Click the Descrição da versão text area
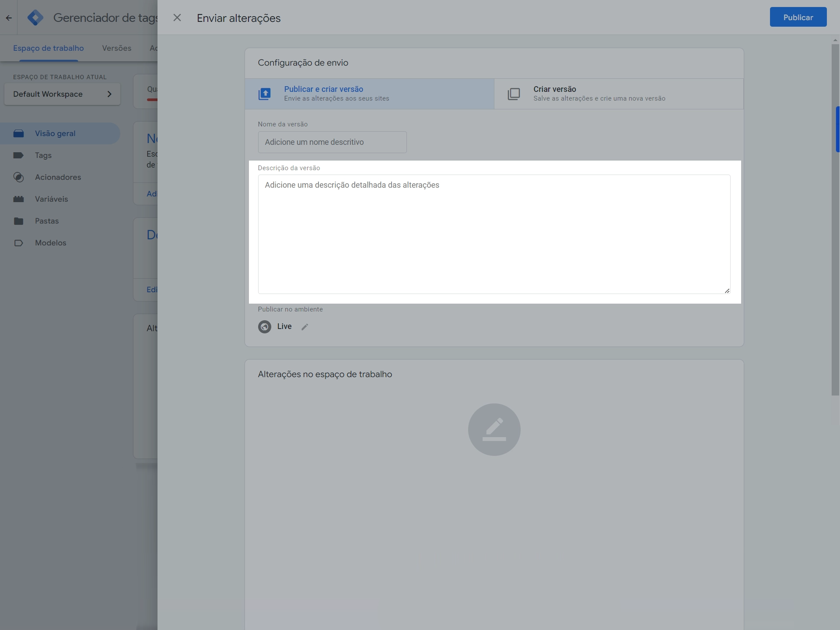Image resolution: width=840 pixels, height=630 pixels. click(494, 234)
